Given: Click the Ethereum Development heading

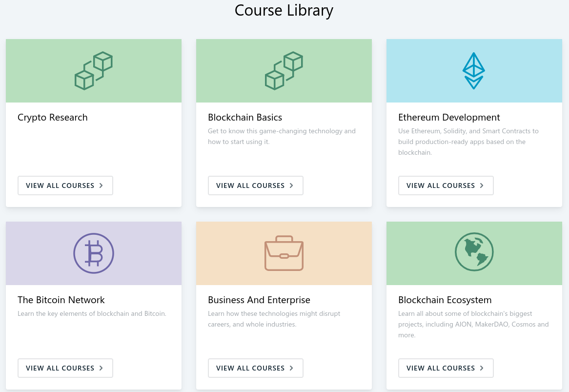Looking at the screenshot, I should point(449,118).
